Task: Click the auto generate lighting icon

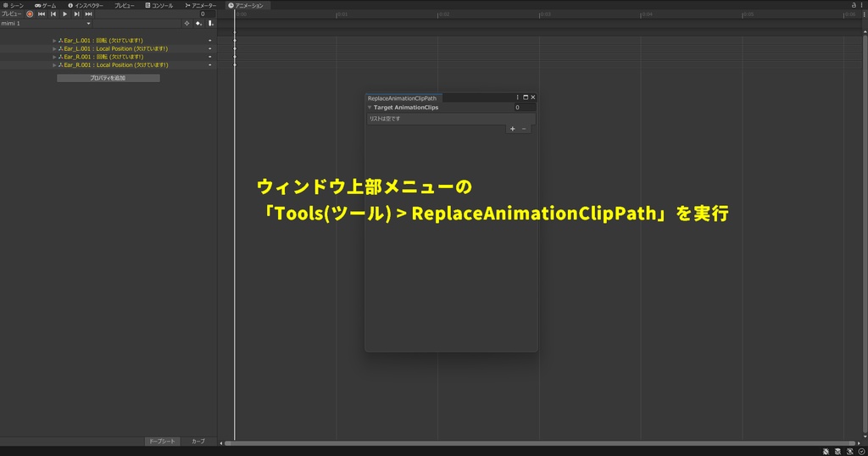Action: coord(850,452)
